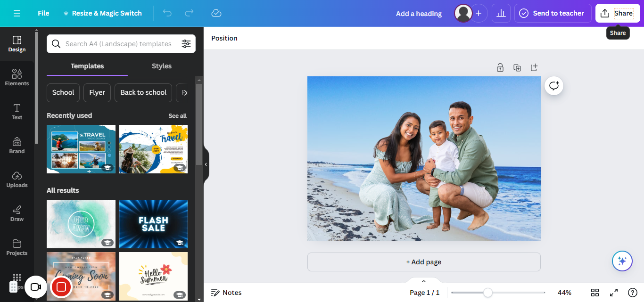Open the template search filters icon
The height and width of the screenshot is (302, 644).
click(x=186, y=44)
